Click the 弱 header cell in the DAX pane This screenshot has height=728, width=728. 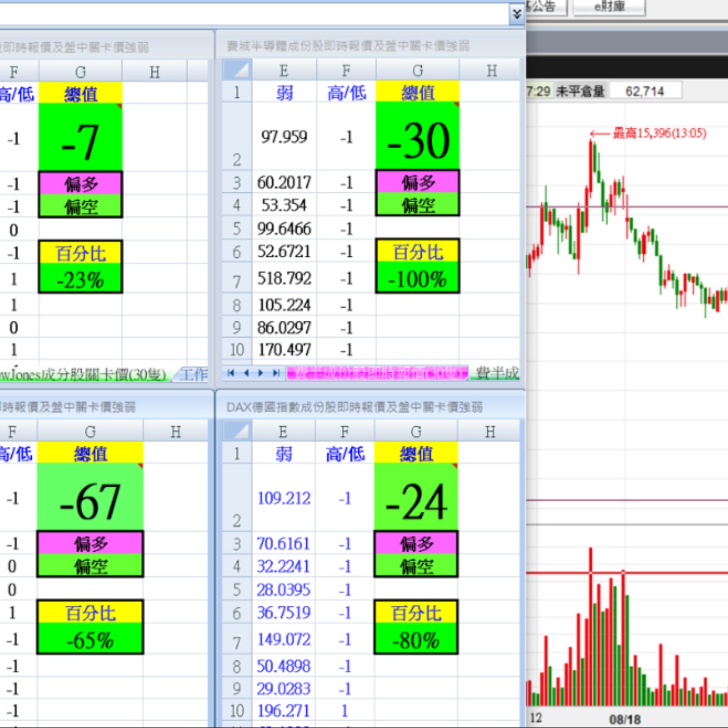(x=283, y=453)
